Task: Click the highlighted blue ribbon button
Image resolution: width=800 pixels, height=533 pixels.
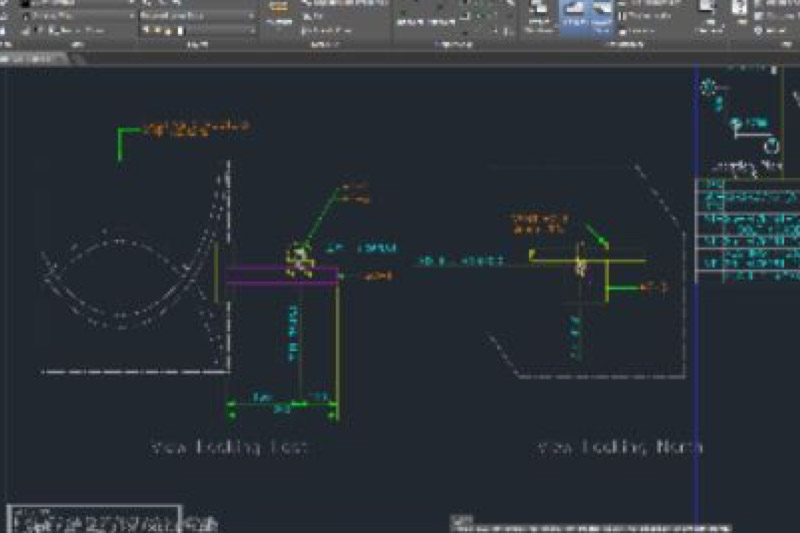Action: [x=573, y=14]
